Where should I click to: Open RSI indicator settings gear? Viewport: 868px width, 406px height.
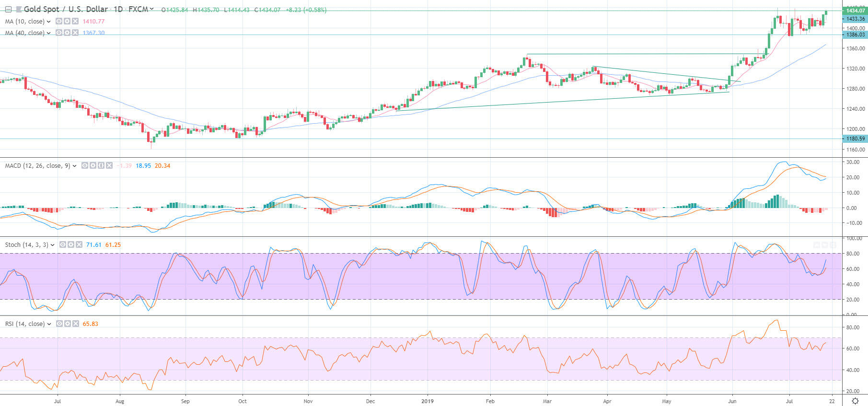click(67, 324)
